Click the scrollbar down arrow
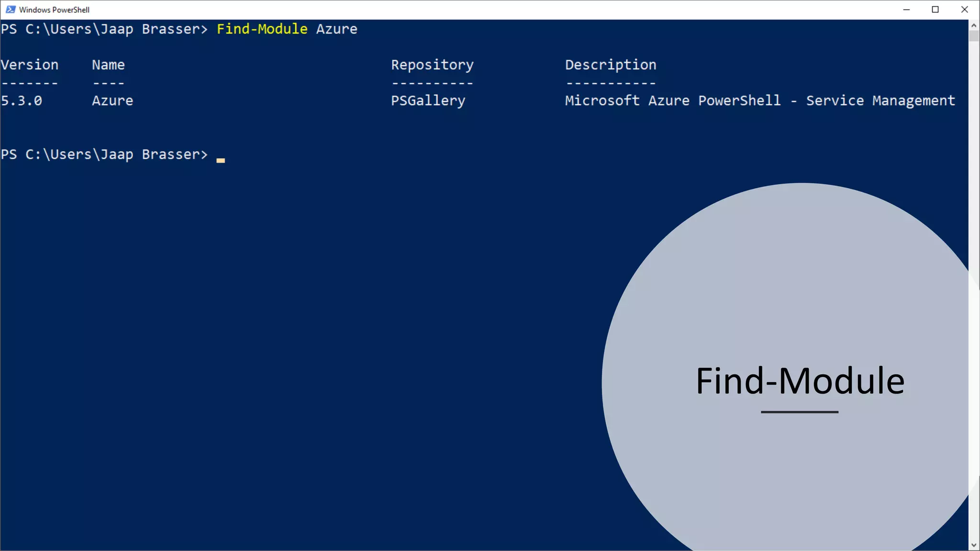Image resolution: width=980 pixels, height=551 pixels. pos(974,545)
